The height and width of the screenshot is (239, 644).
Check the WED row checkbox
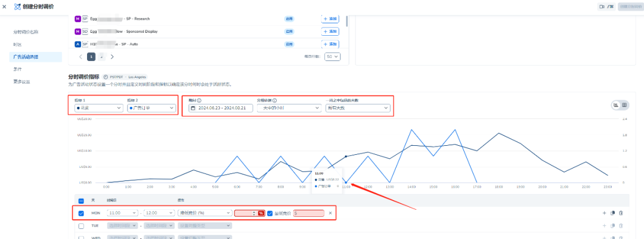pyautogui.click(x=81, y=237)
